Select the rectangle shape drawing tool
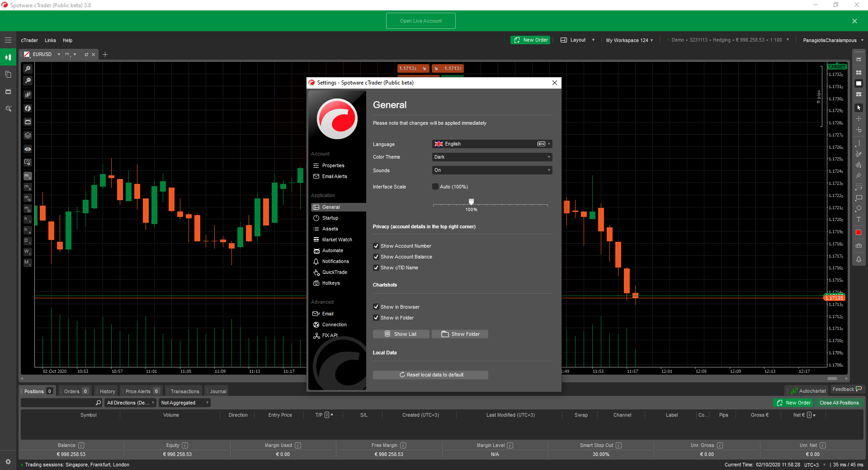This screenshot has height=470, width=868. 859,198
